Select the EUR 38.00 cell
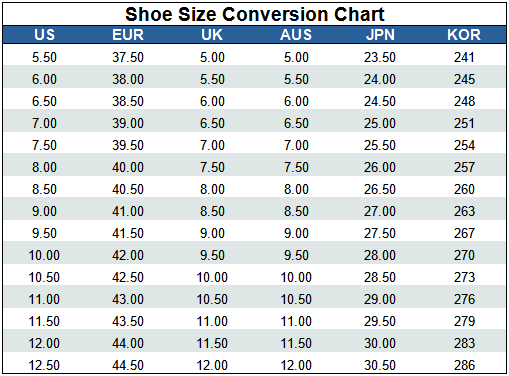509x376 pixels. click(x=128, y=79)
